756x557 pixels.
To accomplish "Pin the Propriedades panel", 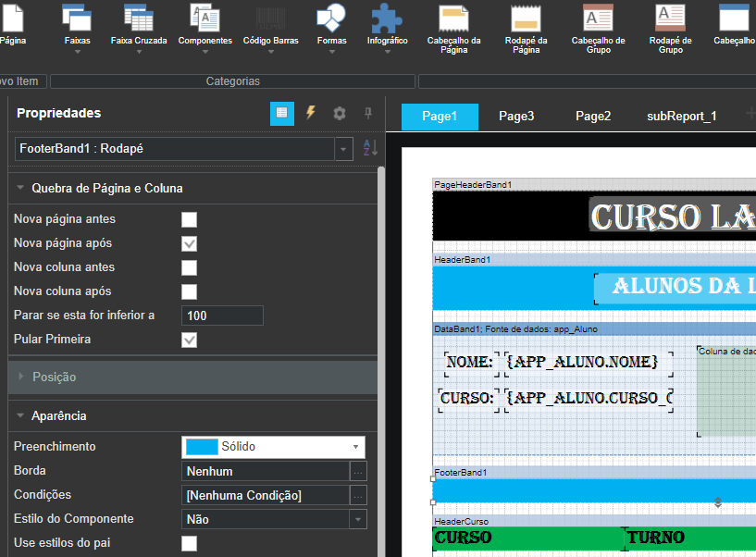I will tap(368, 113).
